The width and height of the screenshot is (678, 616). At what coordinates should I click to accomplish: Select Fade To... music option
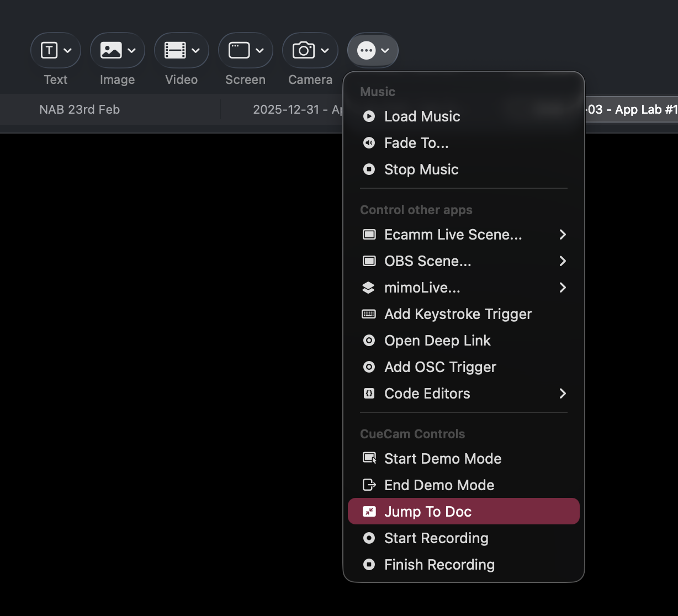click(x=416, y=143)
